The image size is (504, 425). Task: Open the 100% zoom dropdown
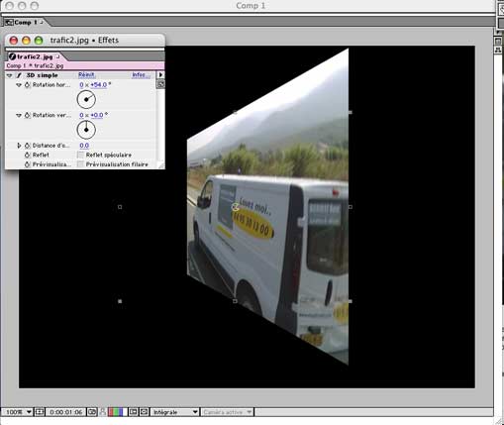pyautogui.click(x=18, y=412)
